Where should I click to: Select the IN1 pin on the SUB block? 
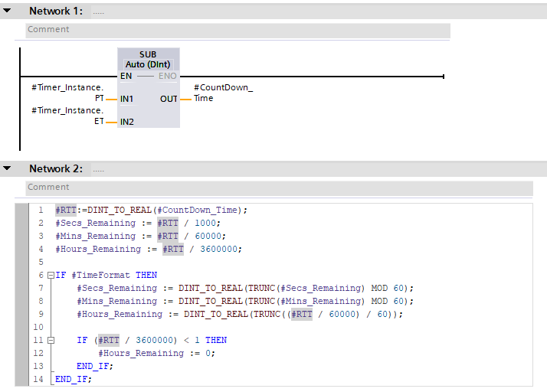[x=127, y=99]
